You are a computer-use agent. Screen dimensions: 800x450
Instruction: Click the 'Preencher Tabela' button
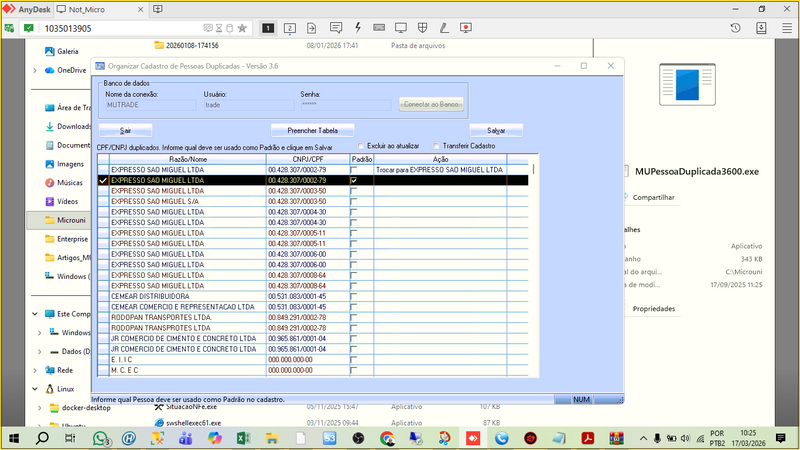[x=313, y=130]
